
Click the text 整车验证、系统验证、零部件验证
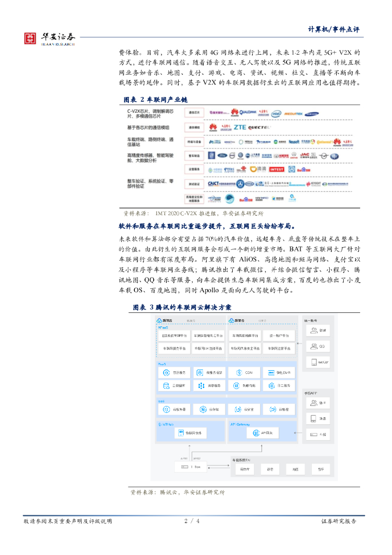[x=150, y=184]
